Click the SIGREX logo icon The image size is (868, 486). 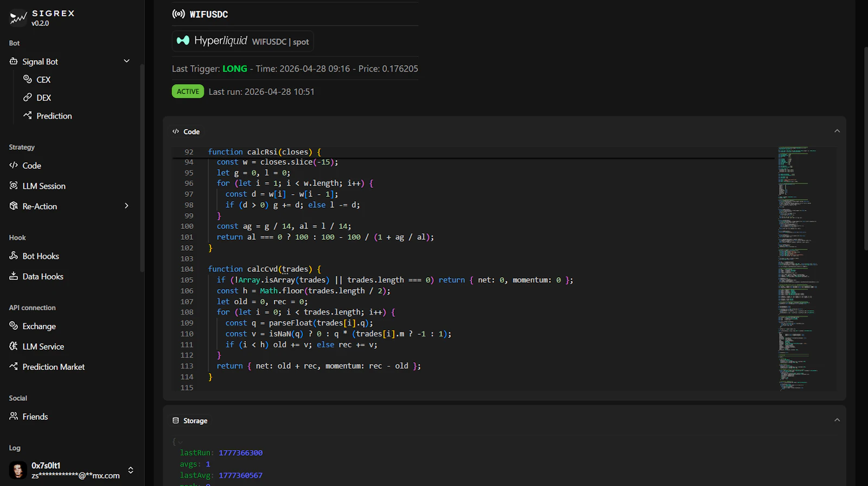pyautogui.click(x=18, y=18)
